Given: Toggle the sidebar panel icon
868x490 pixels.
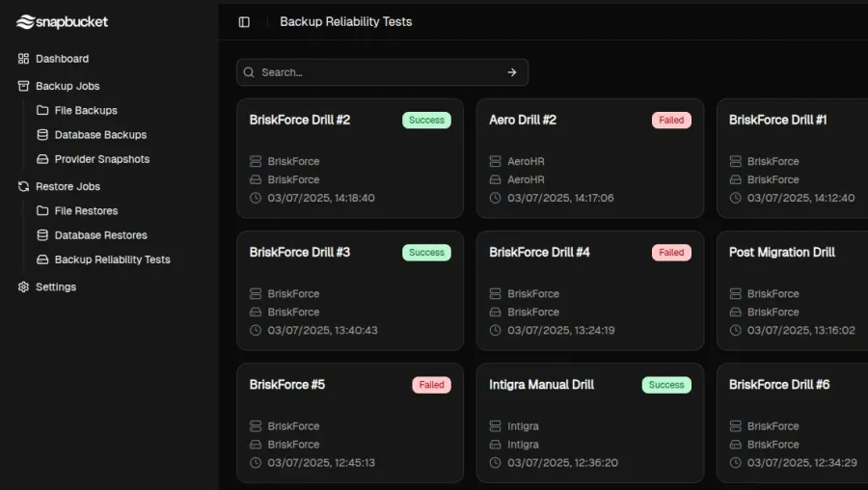Looking at the screenshot, I should click(x=244, y=22).
